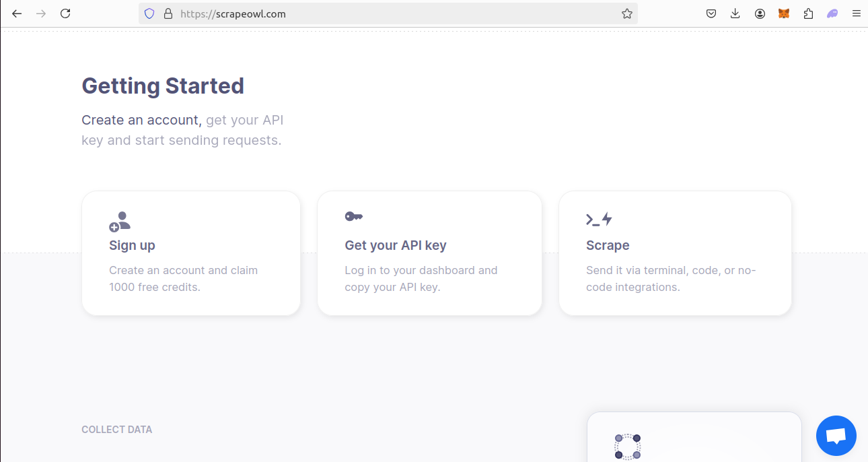Bookmark this page with the star
Screen dimensions: 868x462
(x=627, y=13)
